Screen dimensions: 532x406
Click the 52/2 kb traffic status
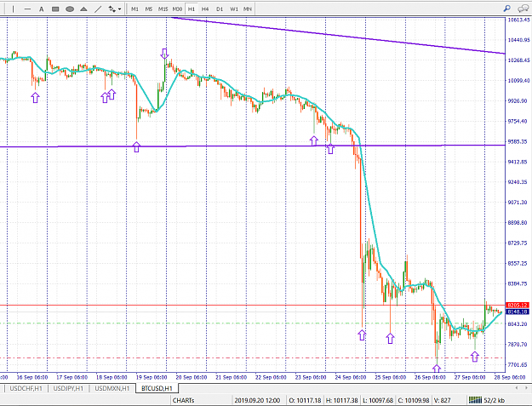494,400
